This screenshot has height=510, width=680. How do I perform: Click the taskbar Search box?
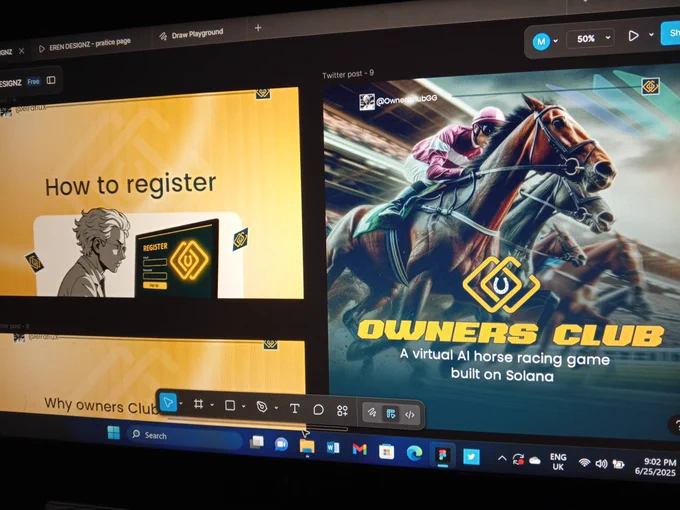coord(183,437)
